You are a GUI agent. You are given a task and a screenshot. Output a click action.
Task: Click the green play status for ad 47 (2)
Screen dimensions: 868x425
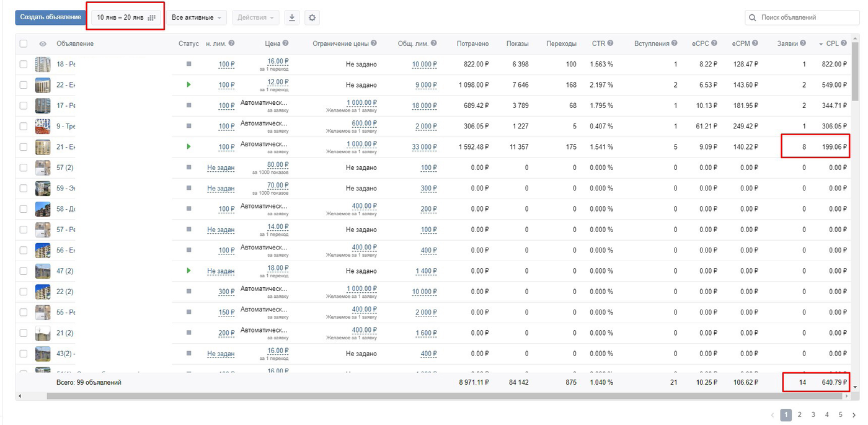188,271
